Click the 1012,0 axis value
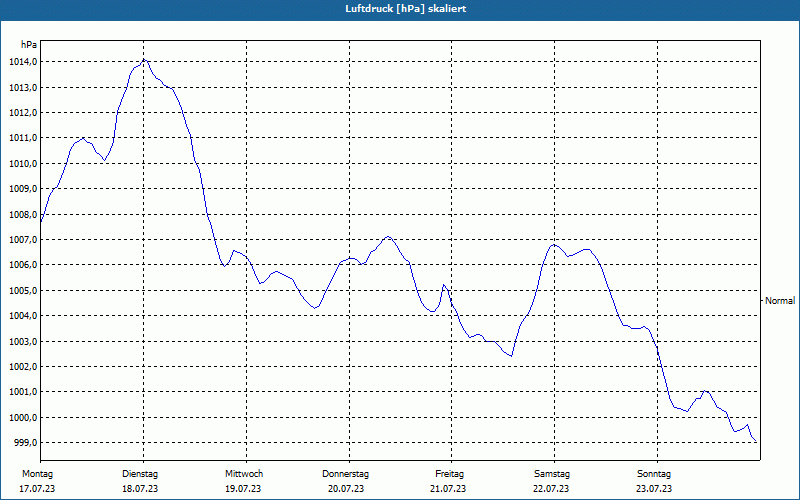 point(23,113)
